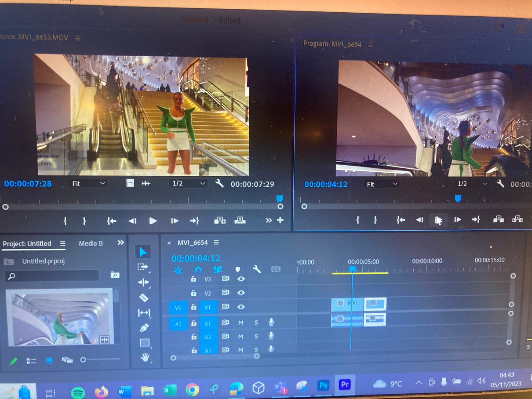The height and width of the screenshot is (399, 532).
Task: Play the clip in Source monitor
Action: (x=153, y=221)
